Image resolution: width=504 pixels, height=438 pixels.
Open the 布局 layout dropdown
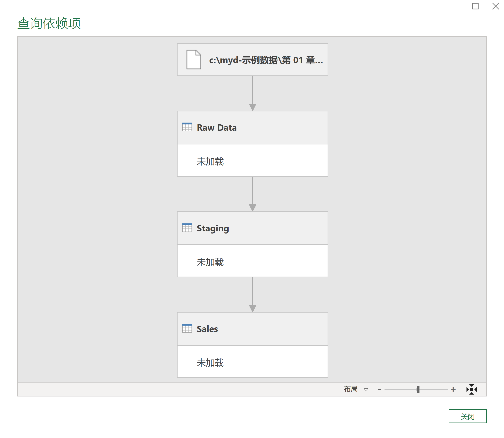[356, 389]
